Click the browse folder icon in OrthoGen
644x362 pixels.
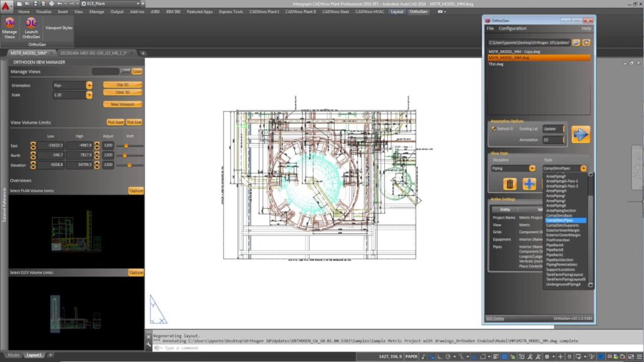(x=576, y=42)
